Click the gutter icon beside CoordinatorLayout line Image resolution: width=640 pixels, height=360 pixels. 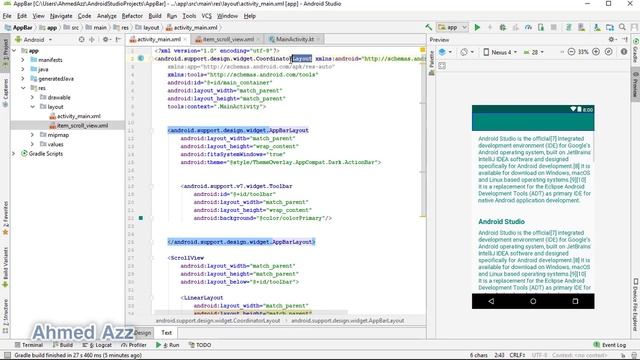pos(141,58)
